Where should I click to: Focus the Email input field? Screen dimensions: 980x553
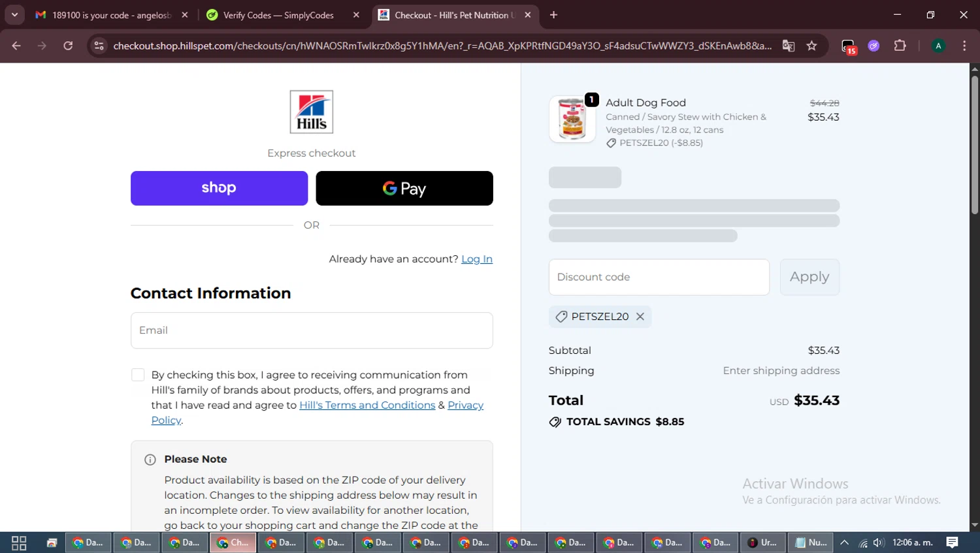pyautogui.click(x=312, y=330)
